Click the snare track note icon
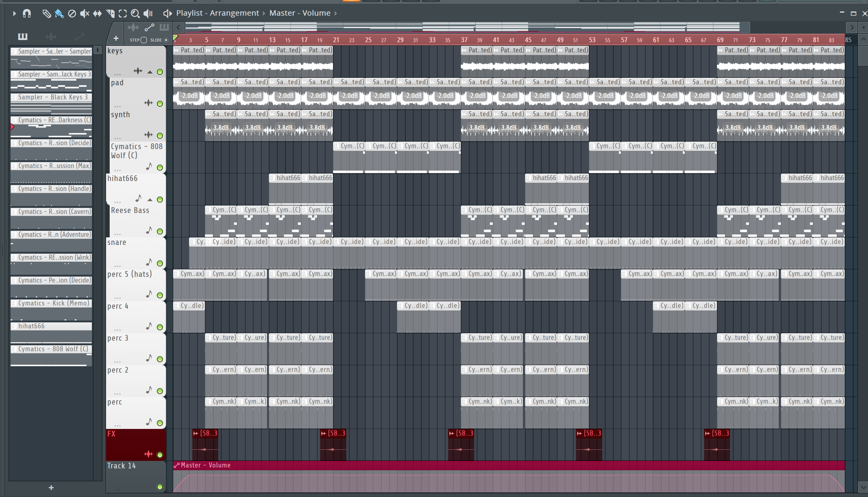Image resolution: width=868 pixels, height=497 pixels. click(x=149, y=262)
